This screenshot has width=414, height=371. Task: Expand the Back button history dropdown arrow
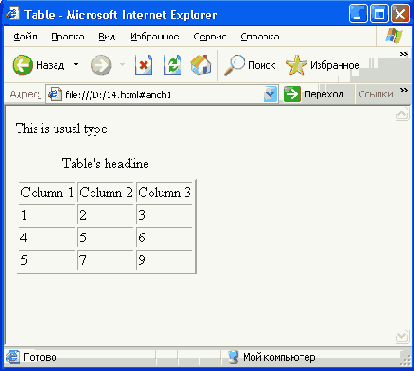pos(76,64)
